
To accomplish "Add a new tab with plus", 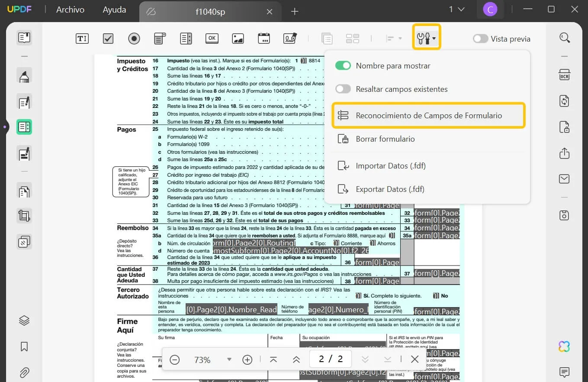I will click(295, 12).
